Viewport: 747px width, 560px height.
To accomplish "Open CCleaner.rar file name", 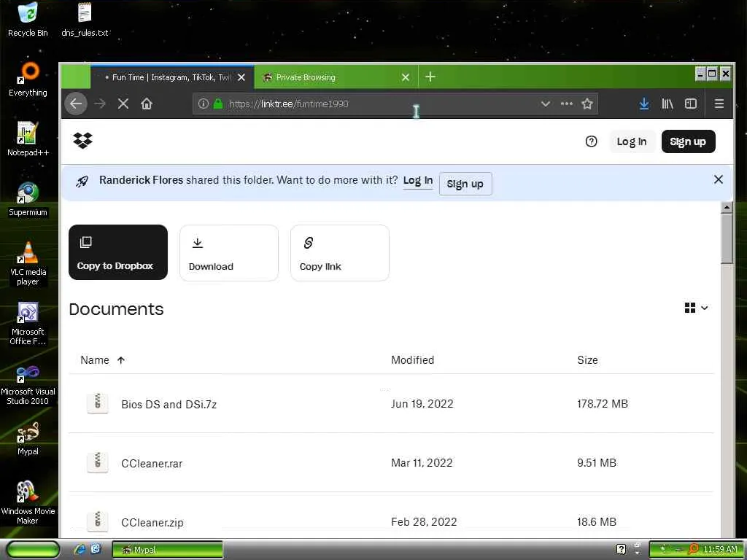I will 152,463.
